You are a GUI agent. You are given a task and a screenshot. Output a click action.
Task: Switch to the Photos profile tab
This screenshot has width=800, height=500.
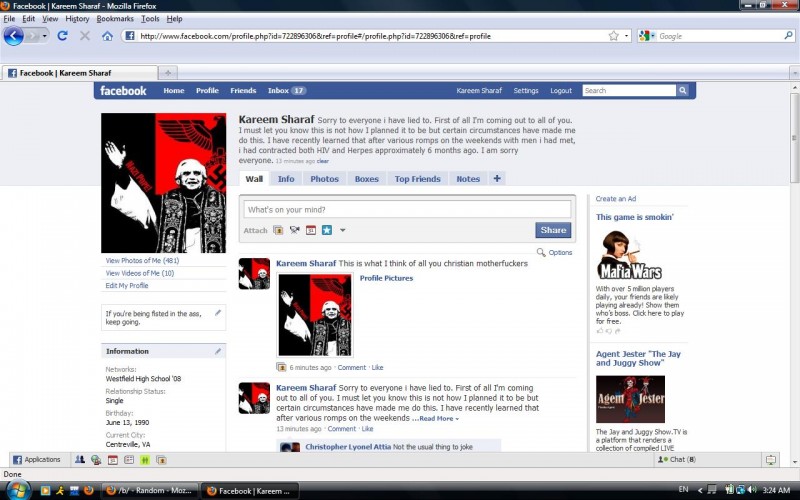[x=324, y=179]
